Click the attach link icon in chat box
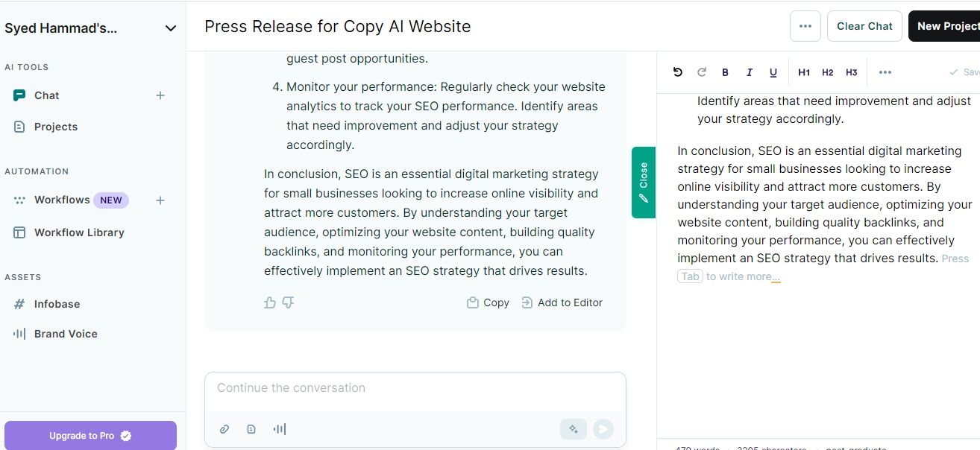 coord(224,429)
